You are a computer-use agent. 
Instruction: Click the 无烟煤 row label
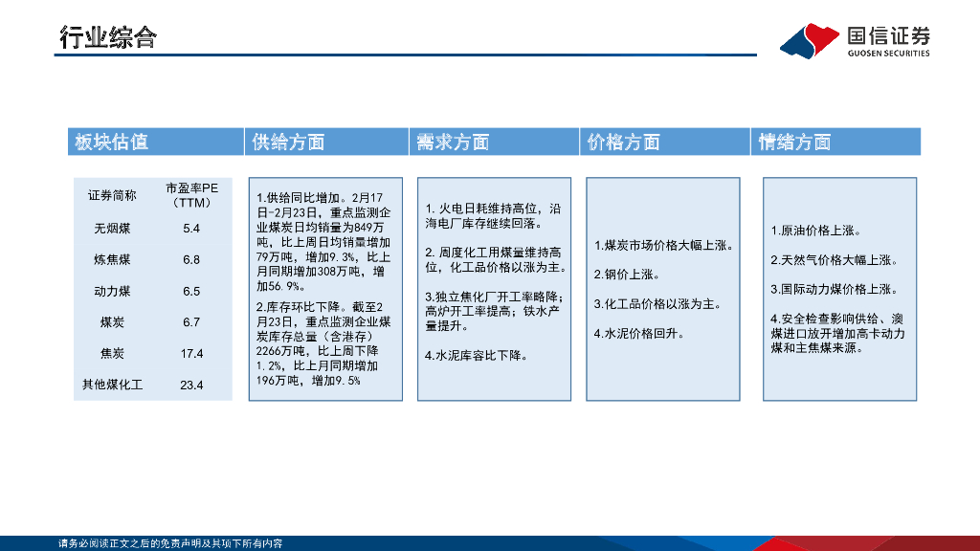coord(112,229)
